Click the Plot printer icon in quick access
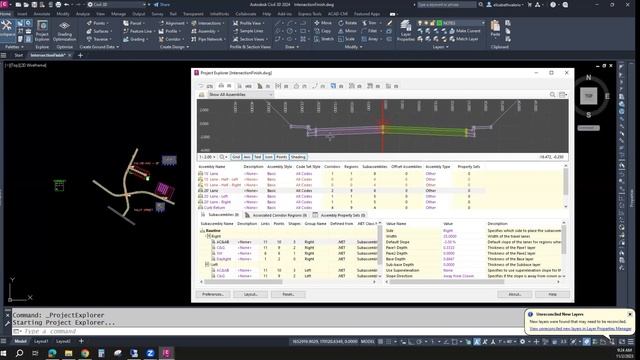The image size is (640, 360). (x=58, y=4)
